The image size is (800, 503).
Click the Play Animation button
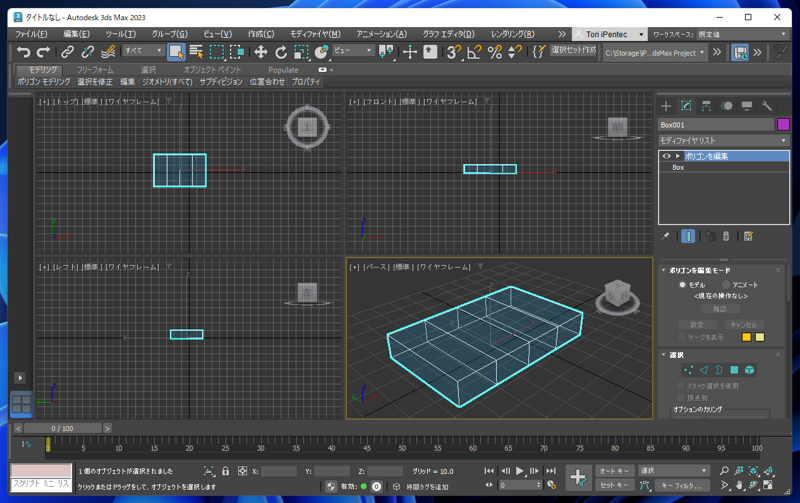click(x=520, y=471)
